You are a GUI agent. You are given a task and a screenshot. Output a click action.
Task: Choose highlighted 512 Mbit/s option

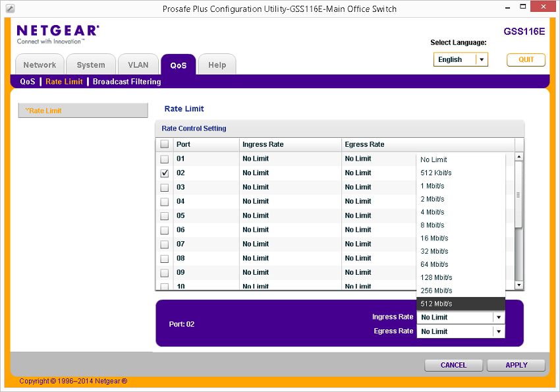[461, 304]
